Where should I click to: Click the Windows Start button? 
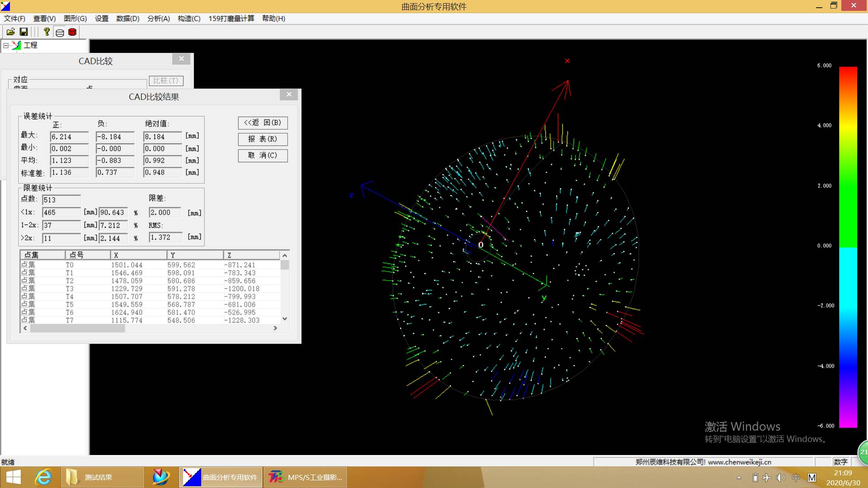[x=14, y=477]
